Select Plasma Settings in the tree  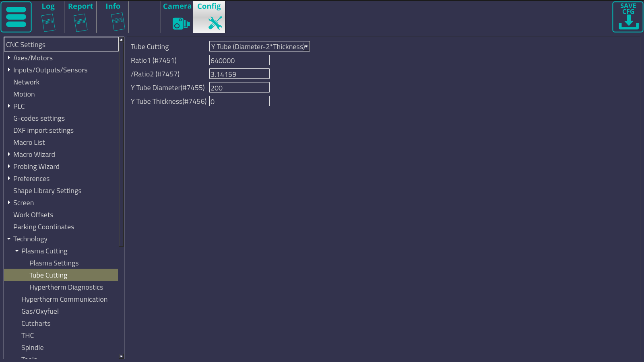[x=54, y=263]
